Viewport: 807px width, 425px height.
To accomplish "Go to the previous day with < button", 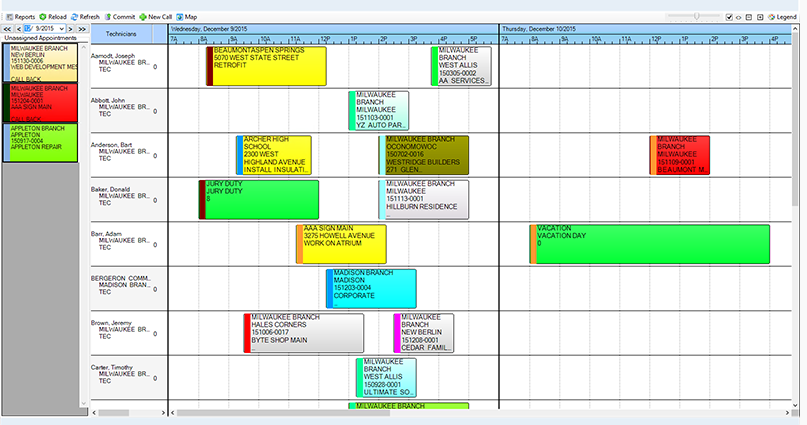I will (19, 29).
